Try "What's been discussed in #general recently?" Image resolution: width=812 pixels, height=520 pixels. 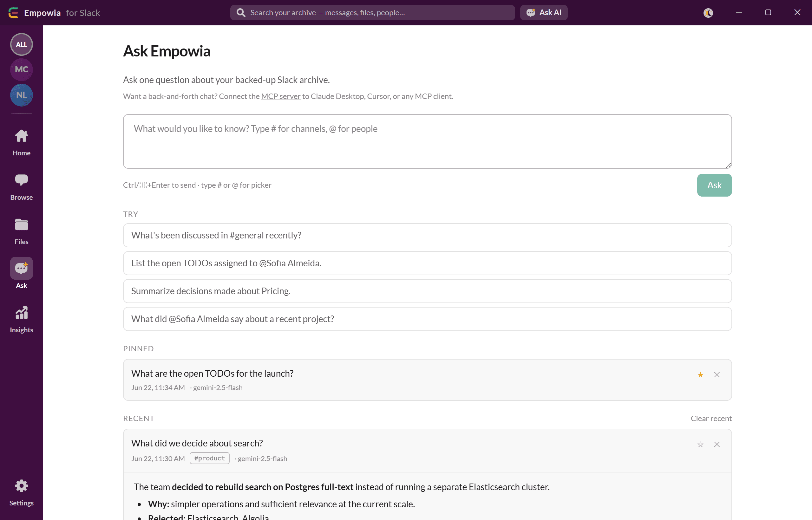[x=427, y=235]
